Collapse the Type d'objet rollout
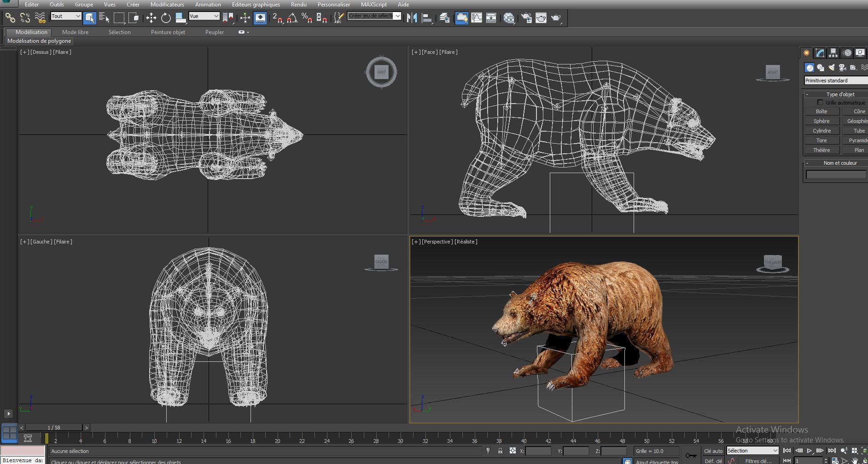868x464 pixels. point(807,94)
